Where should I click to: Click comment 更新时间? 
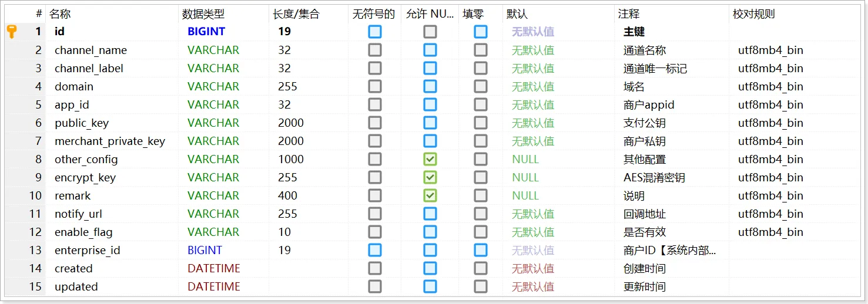pos(645,286)
